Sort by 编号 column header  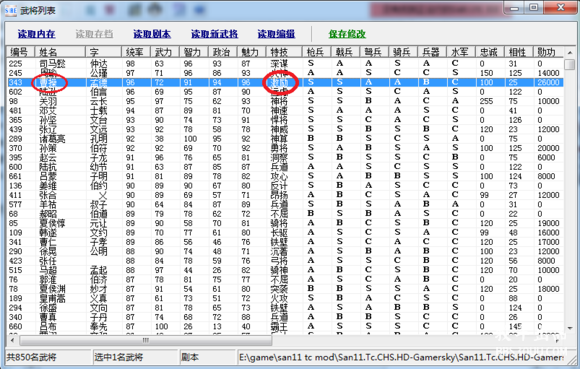click(21, 52)
